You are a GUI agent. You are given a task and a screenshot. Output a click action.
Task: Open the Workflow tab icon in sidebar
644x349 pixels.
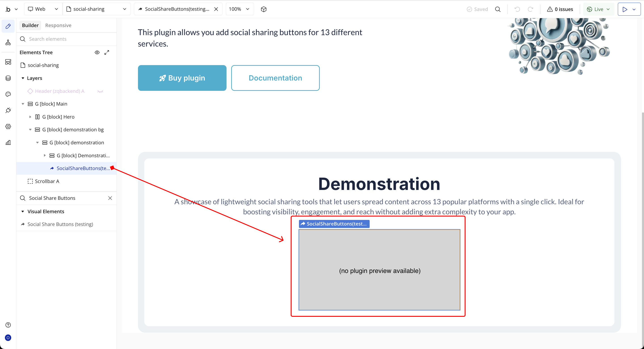tap(8, 42)
